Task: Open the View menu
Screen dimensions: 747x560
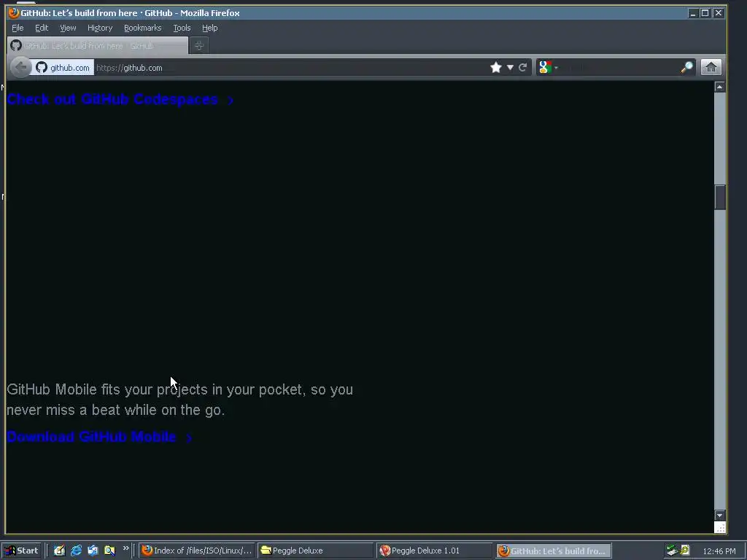Action: [68, 28]
